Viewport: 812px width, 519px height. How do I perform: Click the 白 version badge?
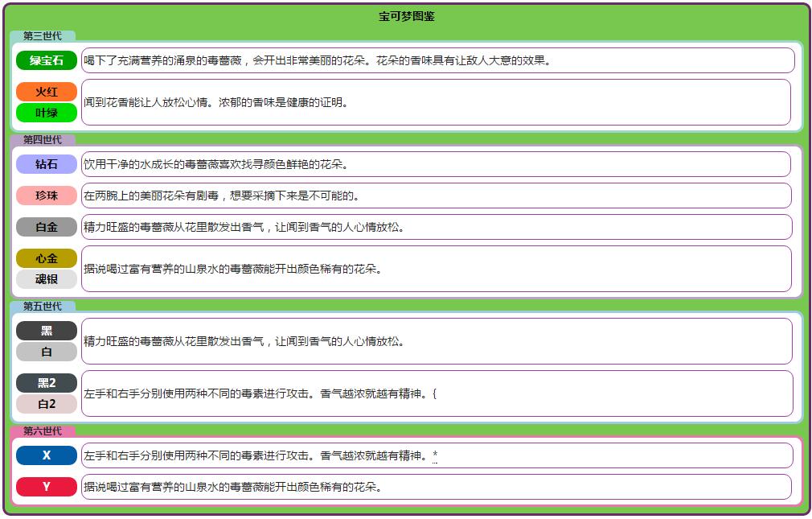click(47, 352)
